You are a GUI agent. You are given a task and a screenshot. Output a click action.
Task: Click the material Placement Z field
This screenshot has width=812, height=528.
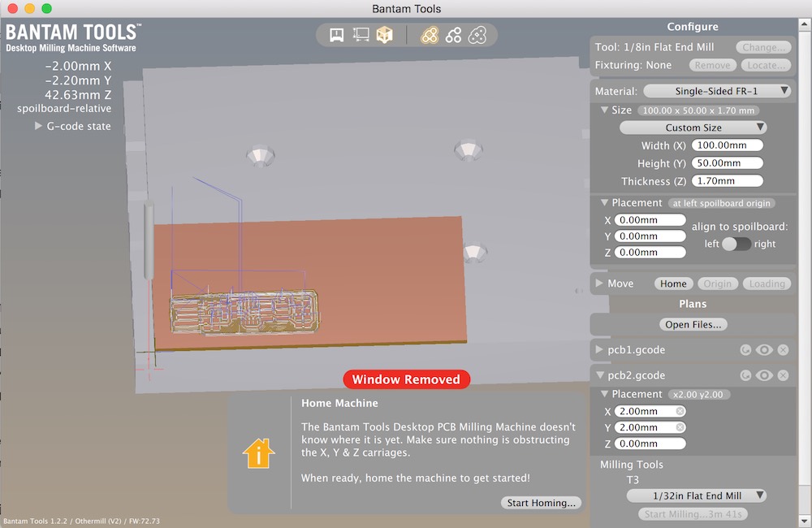650,253
